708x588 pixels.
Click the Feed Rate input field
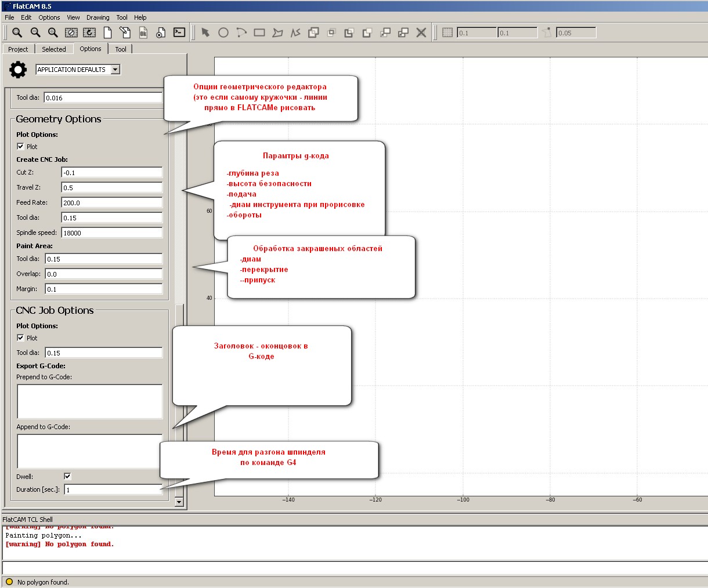[112, 202]
